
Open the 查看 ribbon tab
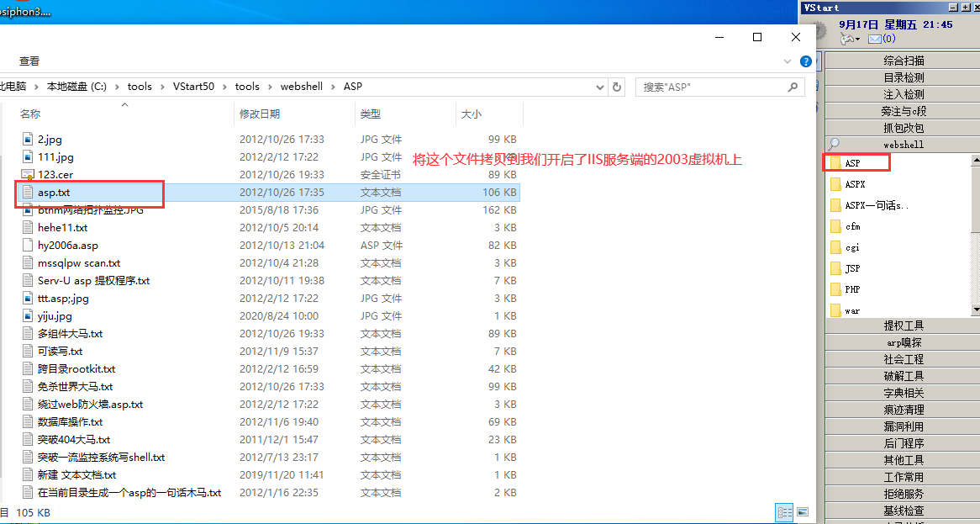pos(29,61)
